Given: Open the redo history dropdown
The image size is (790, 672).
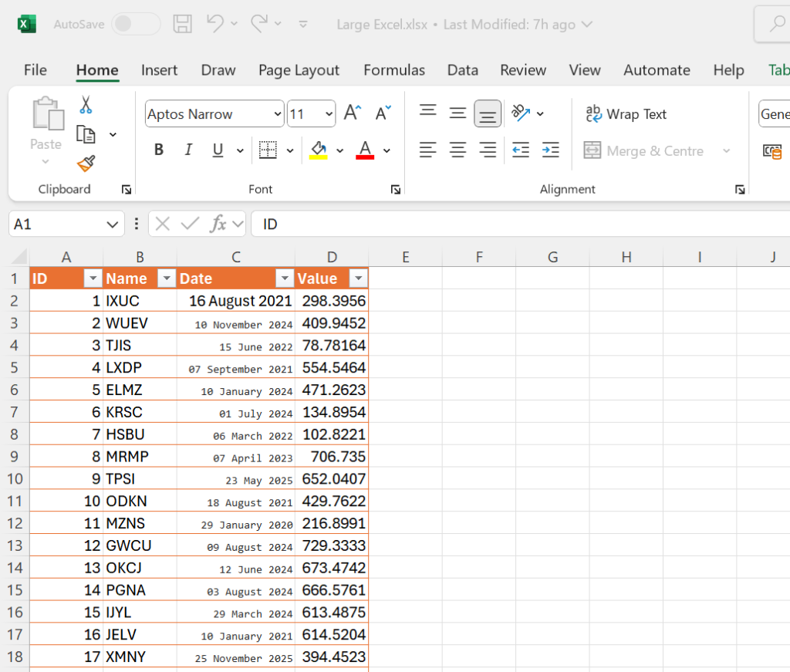Looking at the screenshot, I should pos(278,23).
